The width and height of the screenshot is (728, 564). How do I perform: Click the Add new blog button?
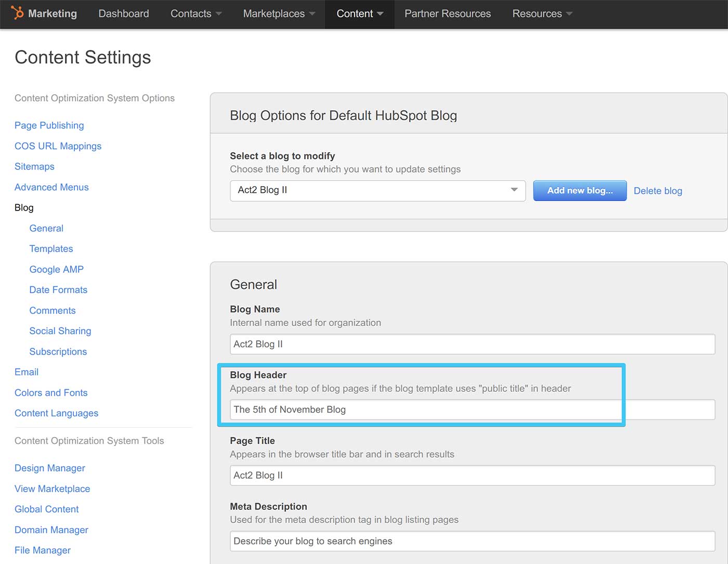[x=579, y=190]
